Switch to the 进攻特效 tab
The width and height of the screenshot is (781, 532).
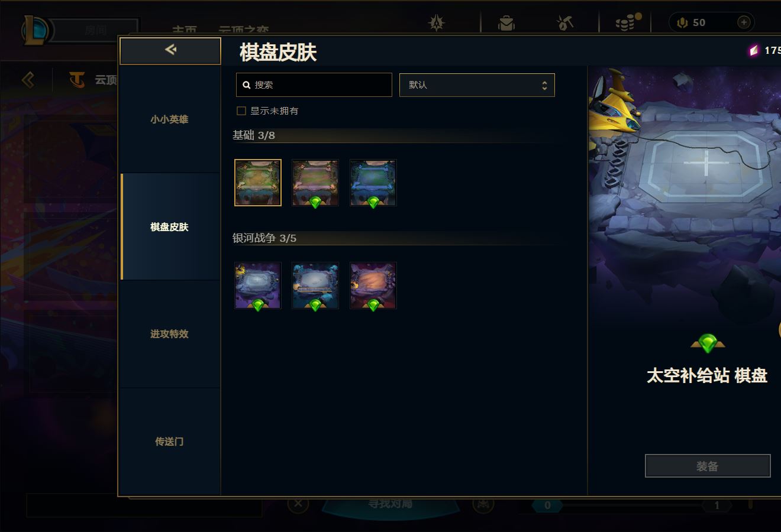[170, 334]
